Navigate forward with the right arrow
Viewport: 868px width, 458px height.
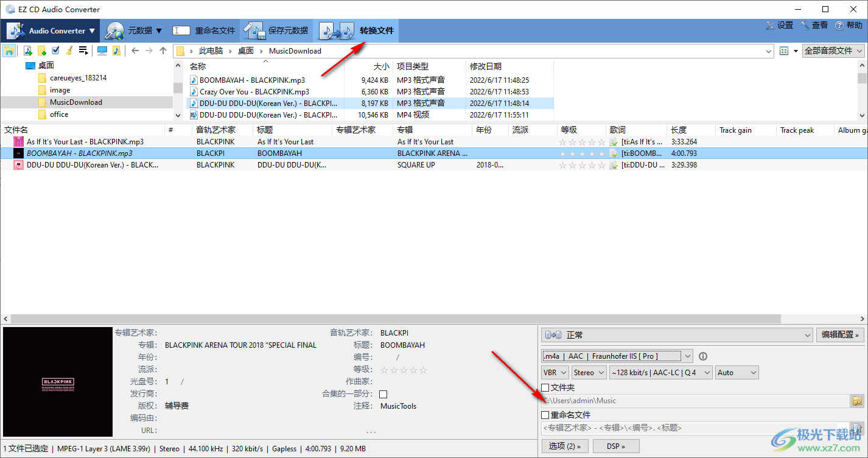pyautogui.click(x=149, y=51)
